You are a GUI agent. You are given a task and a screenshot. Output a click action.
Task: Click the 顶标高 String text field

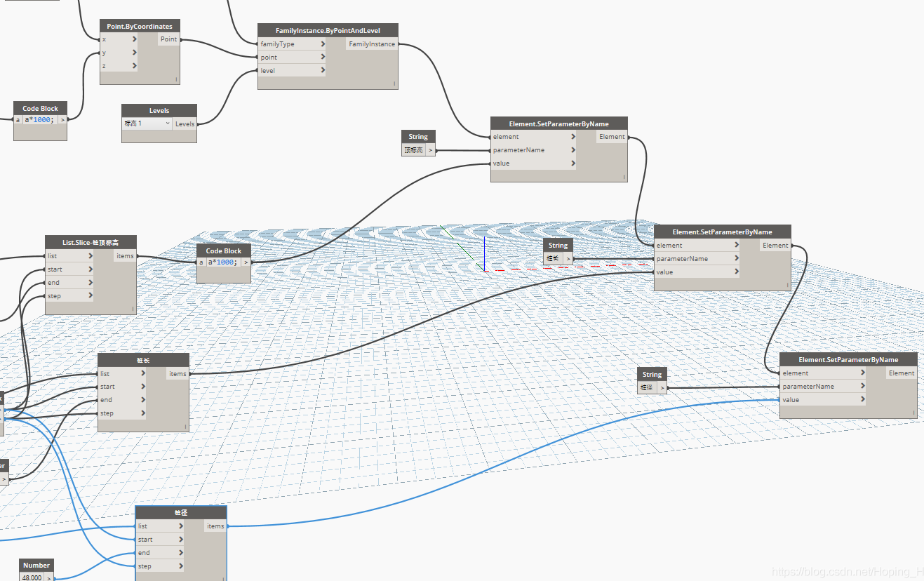click(x=414, y=150)
